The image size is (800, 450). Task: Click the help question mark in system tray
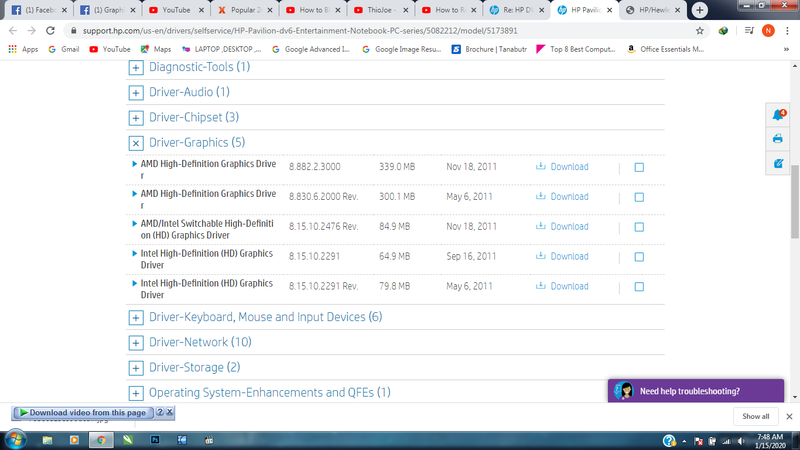(669, 441)
